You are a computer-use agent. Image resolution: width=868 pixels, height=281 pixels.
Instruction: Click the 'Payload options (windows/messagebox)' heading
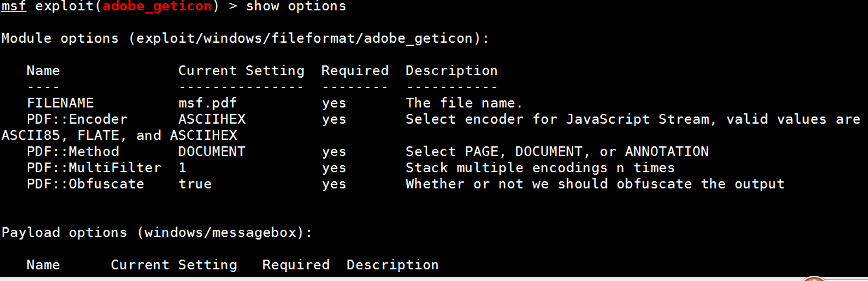point(157,232)
